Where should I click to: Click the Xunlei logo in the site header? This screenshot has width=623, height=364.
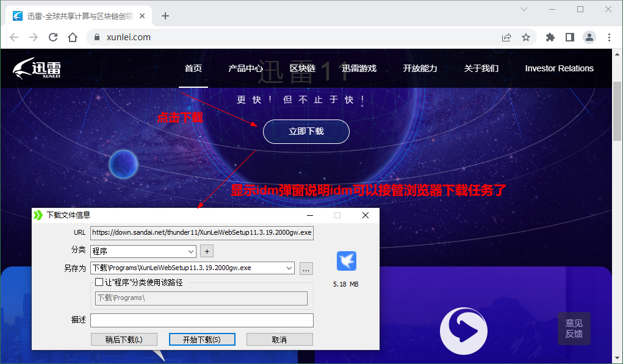pos(37,68)
